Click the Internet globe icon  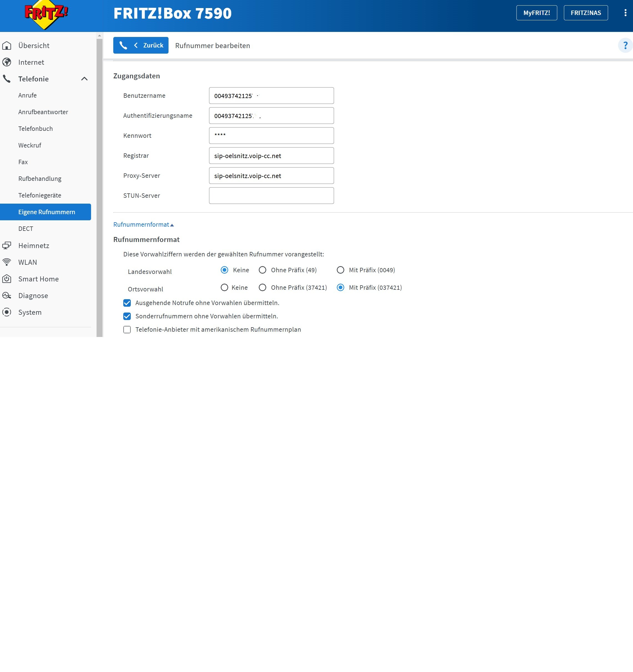[7, 62]
